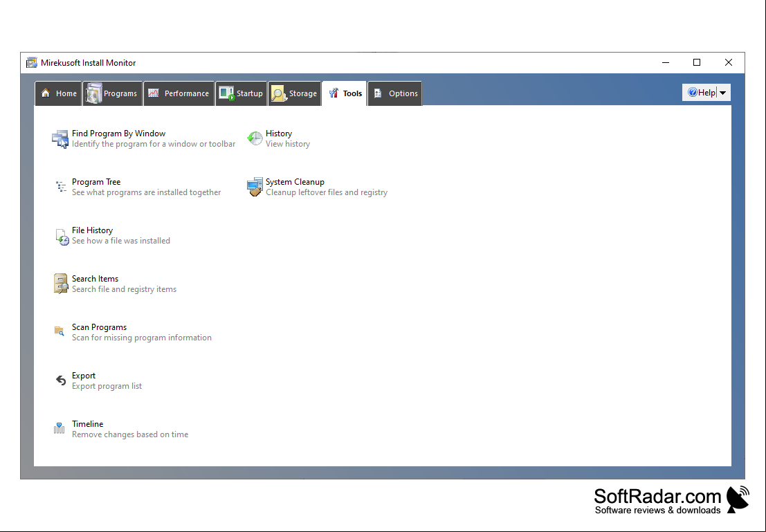Open the Programs tab
766x532 pixels.
click(x=112, y=93)
